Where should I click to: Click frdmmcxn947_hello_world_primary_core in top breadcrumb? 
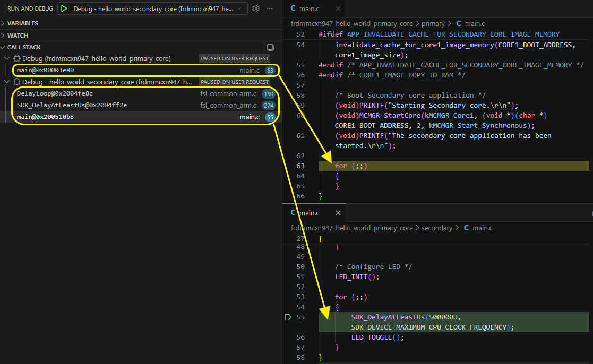(352, 23)
